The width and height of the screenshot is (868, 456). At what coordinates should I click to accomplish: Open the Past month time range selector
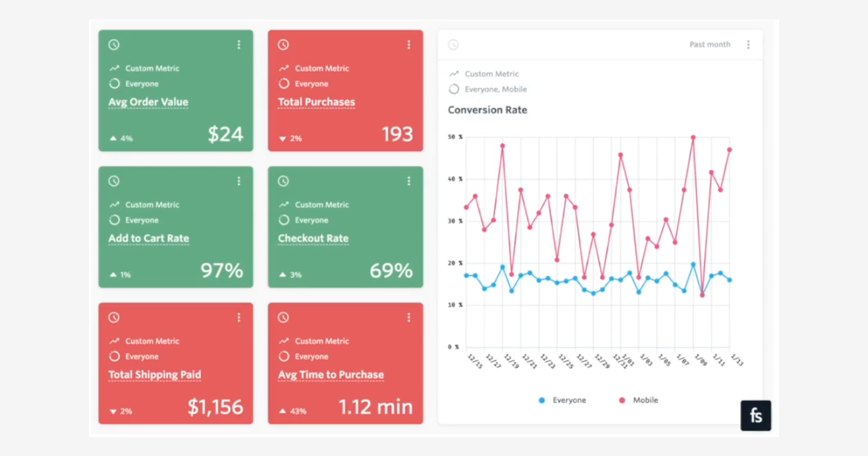(710, 45)
